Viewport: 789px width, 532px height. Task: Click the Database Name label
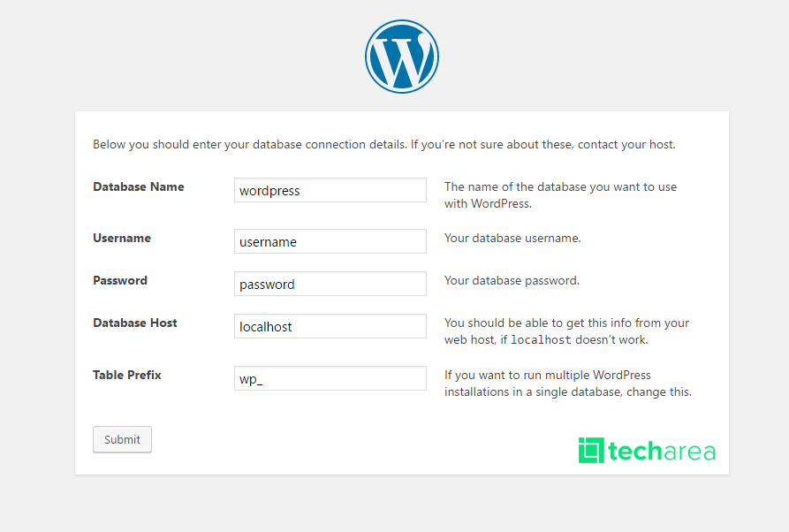(139, 186)
